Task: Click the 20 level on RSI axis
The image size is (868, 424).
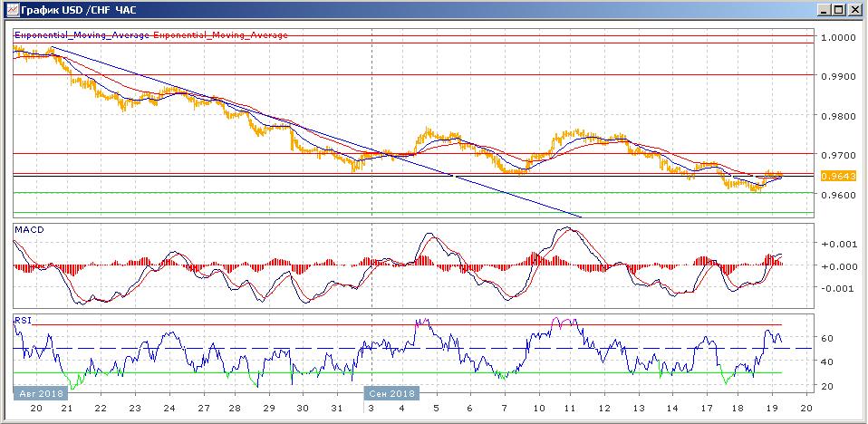Action: pos(826,387)
